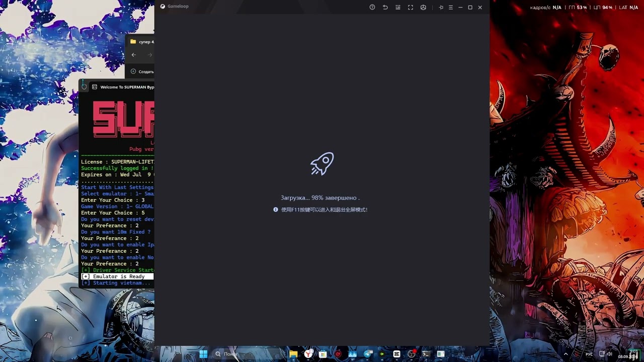
Task: Launch Yandex Browser from the taskbar
Action: click(x=308, y=354)
